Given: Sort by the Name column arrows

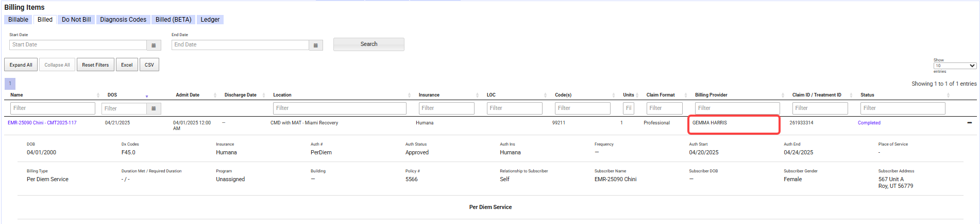Looking at the screenshot, I should pos(98,95).
